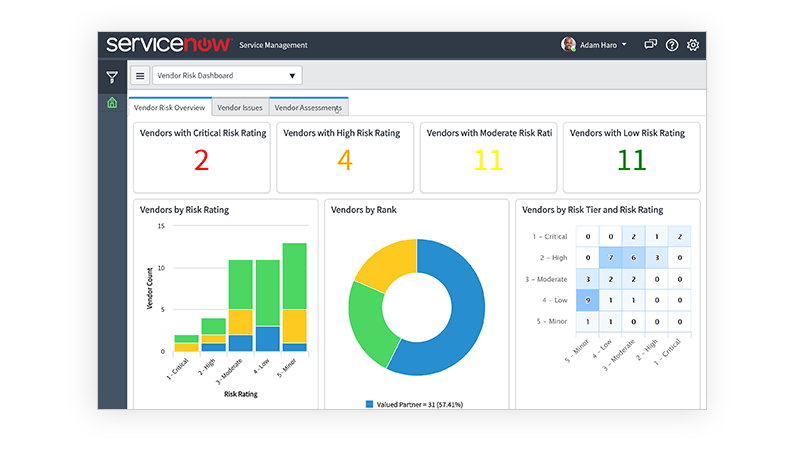Image resolution: width=800 pixels, height=457 pixels.
Task: Click the filter funnel icon in sidebar
Action: (x=112, y=77)
